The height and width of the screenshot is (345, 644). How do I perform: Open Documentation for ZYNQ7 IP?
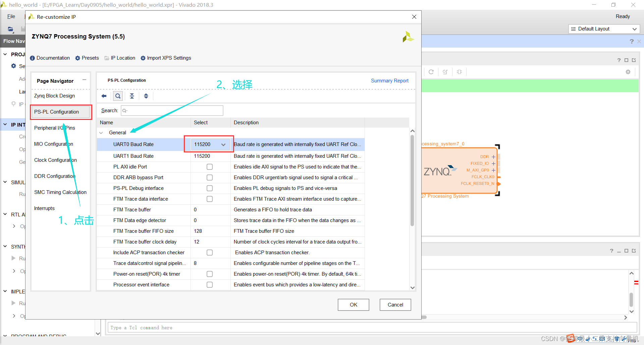50,58
